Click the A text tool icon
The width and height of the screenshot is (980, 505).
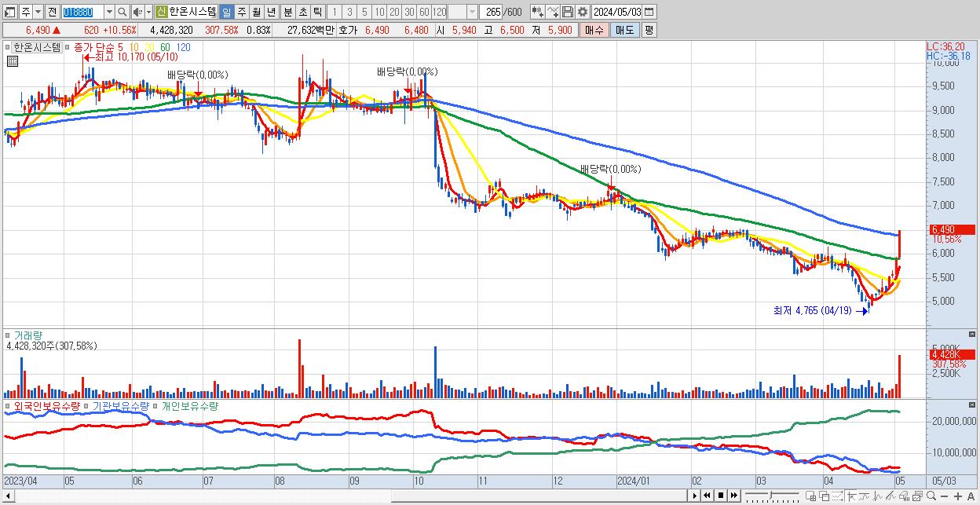click(x=971, y=496)
